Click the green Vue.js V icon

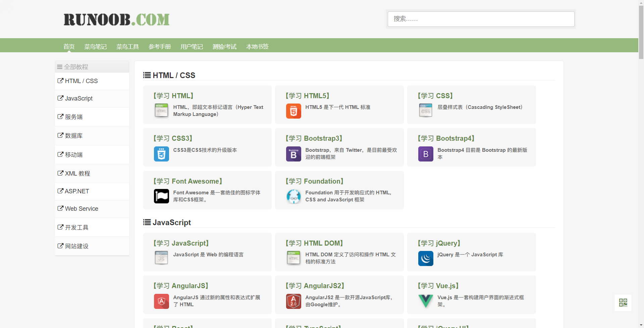(x=426, y=301)
